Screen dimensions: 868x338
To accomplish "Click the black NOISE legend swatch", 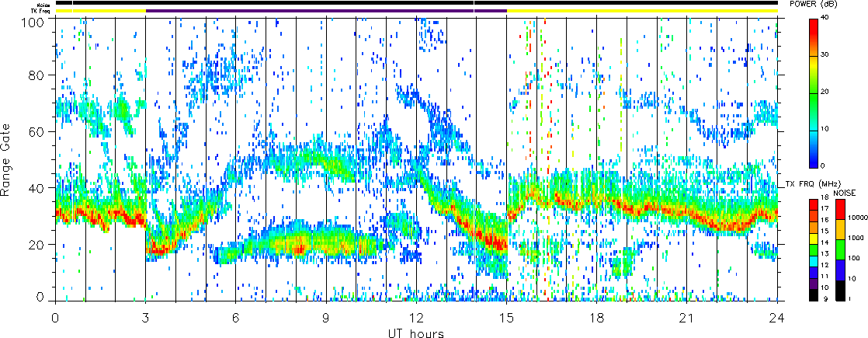I will click(840, 291).
